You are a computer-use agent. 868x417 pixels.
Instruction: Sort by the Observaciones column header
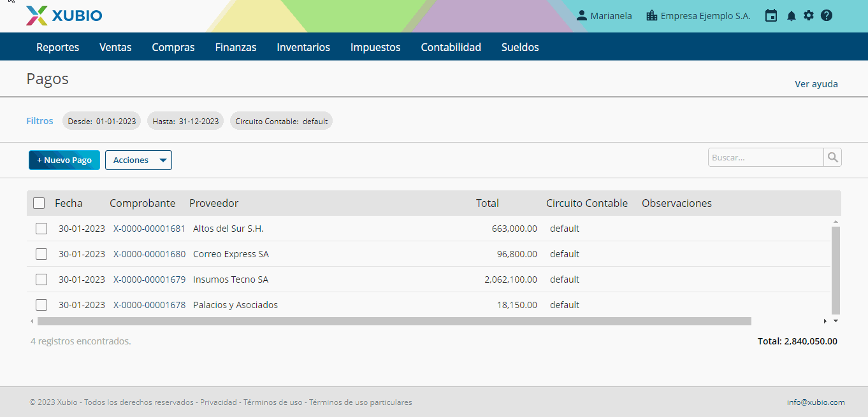677,203
